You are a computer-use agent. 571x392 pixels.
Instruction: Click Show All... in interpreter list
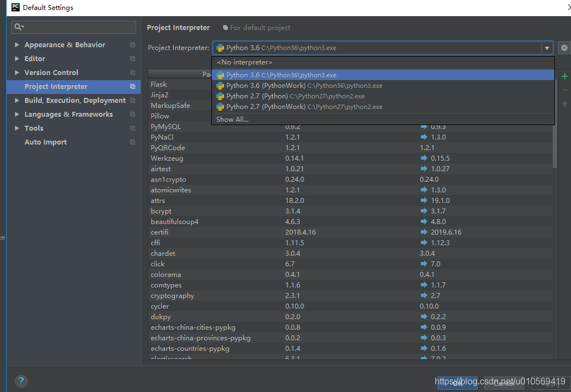pyautogui.click(x=383, y=120)
